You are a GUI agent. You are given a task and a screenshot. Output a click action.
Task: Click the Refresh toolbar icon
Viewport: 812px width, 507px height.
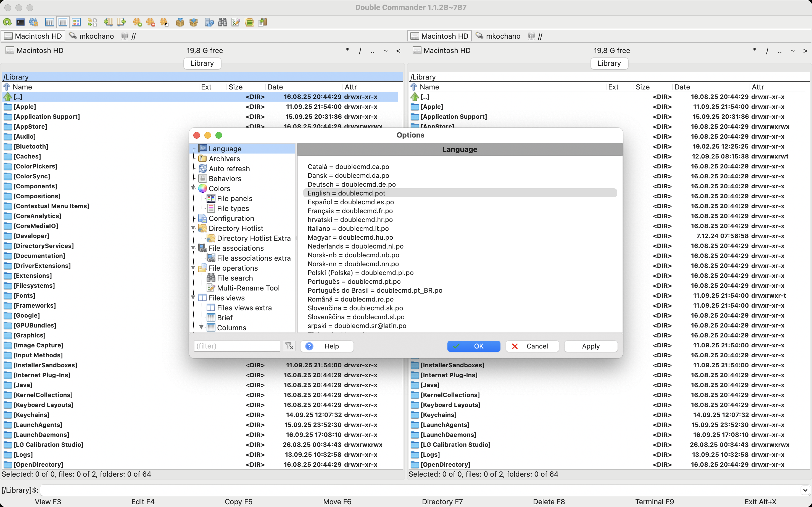(7, 22)
